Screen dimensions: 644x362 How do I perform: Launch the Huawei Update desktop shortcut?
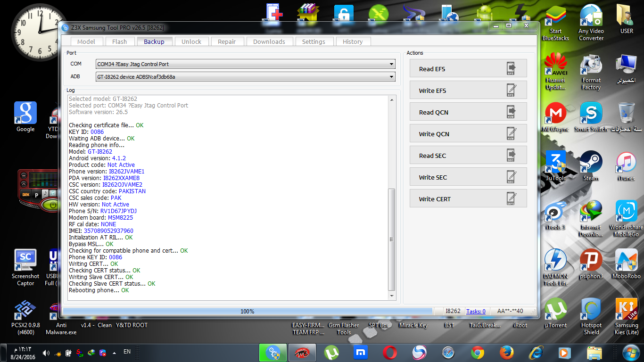(555, 72)
